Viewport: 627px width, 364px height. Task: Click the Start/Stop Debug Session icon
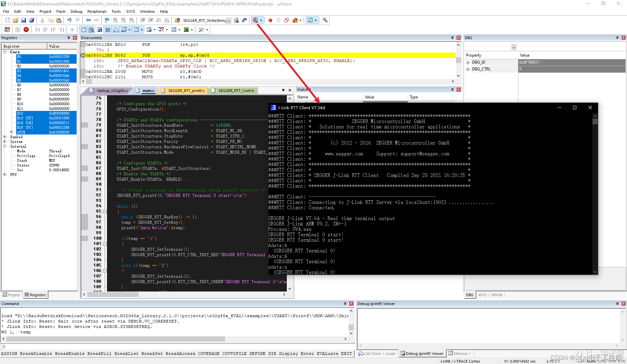255,20
